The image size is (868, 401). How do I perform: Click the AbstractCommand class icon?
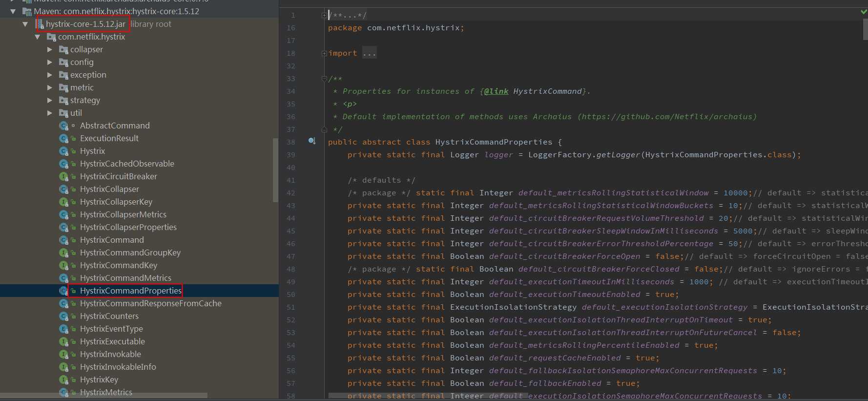(63, 126)
